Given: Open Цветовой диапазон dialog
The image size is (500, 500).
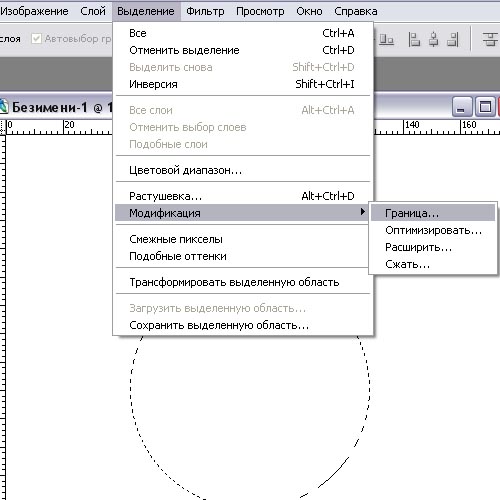Looking at the screenshot, I should pos(243,170).
